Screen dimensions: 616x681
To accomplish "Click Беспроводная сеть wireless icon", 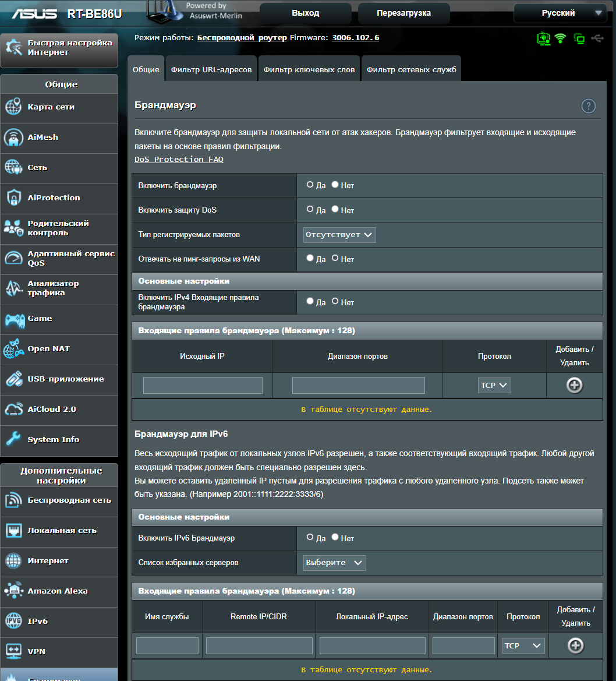I will point(13,500).
